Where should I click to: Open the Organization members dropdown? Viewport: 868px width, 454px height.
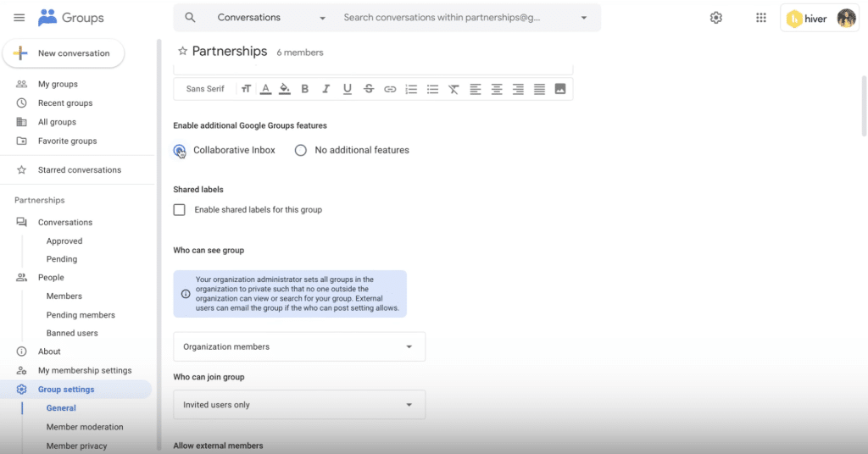(x=299, y=346)
